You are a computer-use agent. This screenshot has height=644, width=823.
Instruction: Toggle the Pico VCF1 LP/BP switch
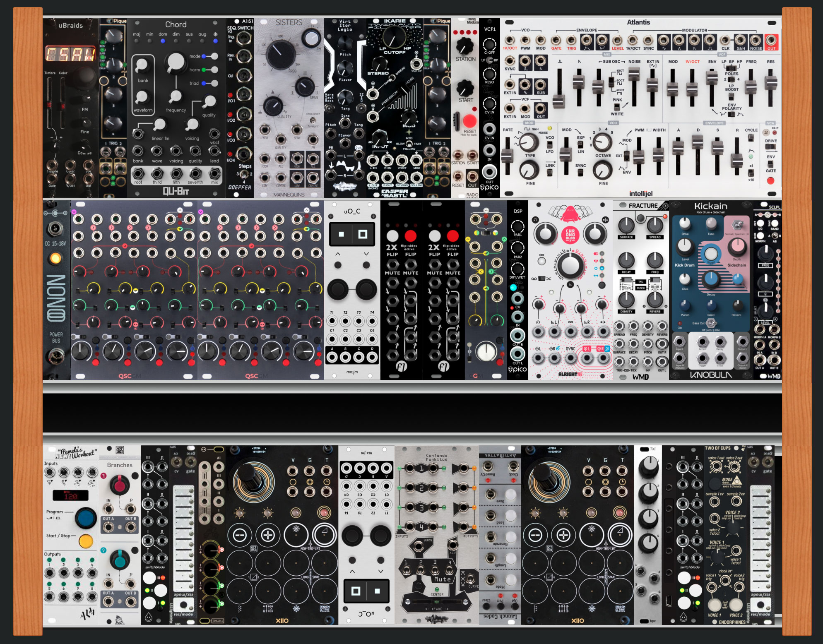[x=489, y=60]
